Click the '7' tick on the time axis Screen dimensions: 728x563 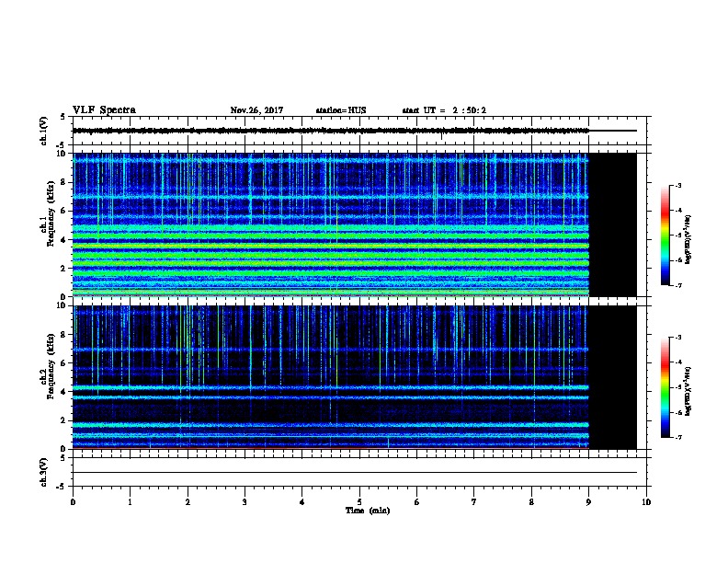pos(474,502)
